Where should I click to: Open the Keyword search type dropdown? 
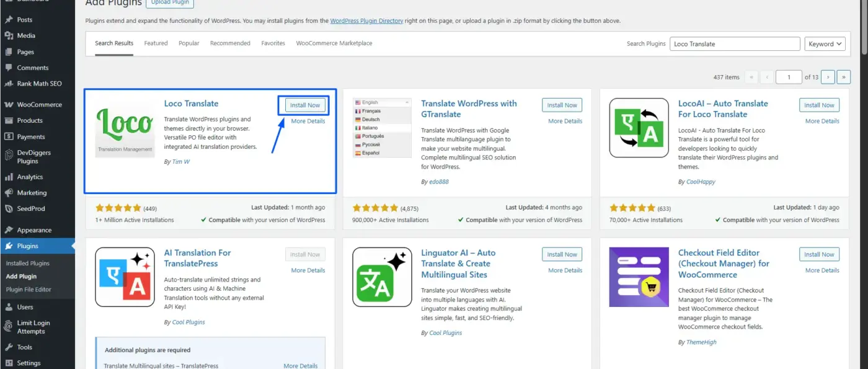point(825,44)
